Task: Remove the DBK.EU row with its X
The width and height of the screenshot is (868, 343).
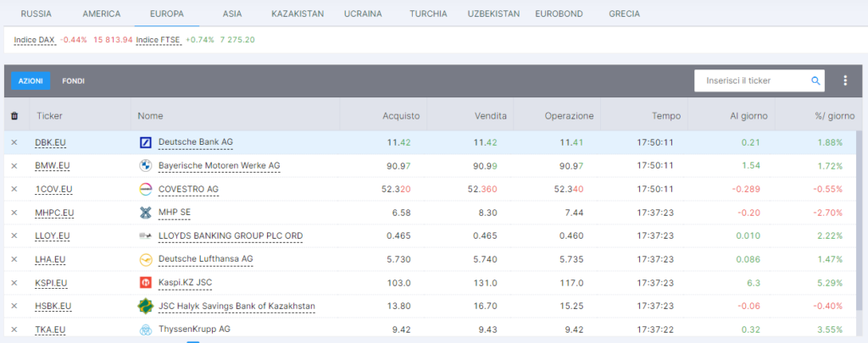Action: 14,143
